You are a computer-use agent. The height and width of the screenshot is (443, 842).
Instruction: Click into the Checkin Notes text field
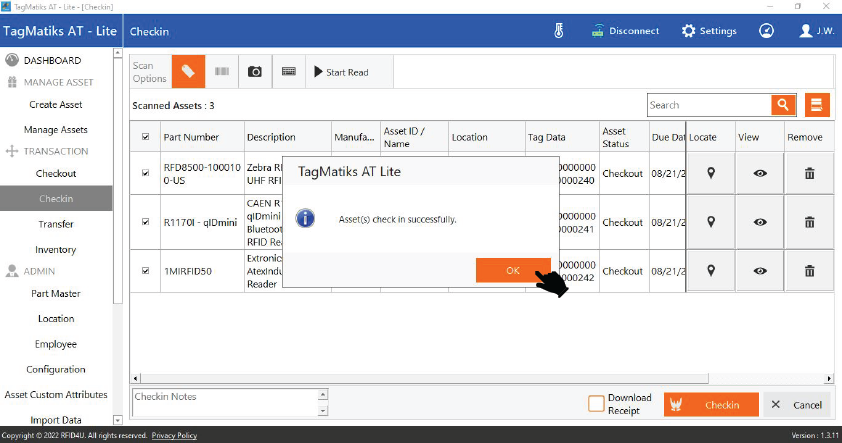tap(225, 404)
